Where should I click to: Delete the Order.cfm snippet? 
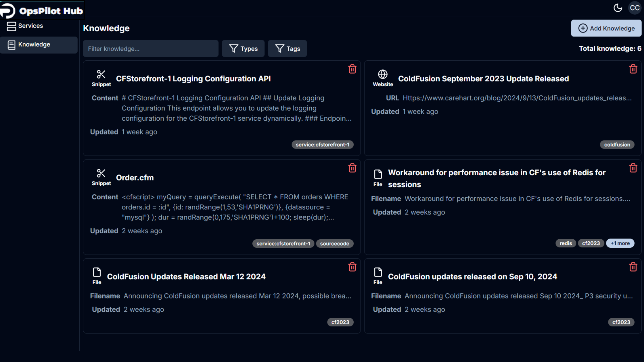point(352,168)
